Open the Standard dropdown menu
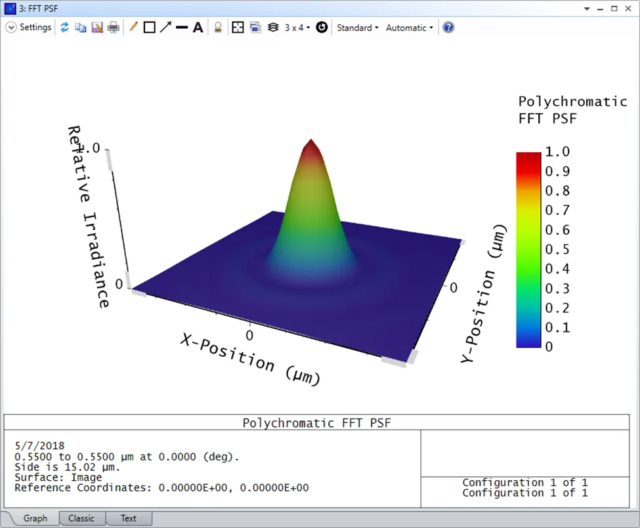This screenshot has width=640, height=528. click(358, 28)
